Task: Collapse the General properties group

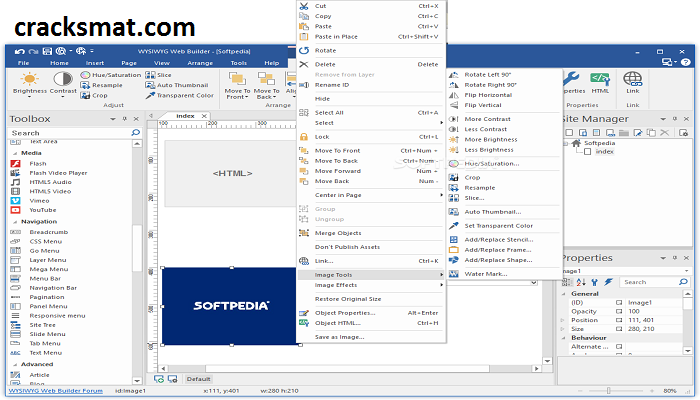Action: [564, 294]
